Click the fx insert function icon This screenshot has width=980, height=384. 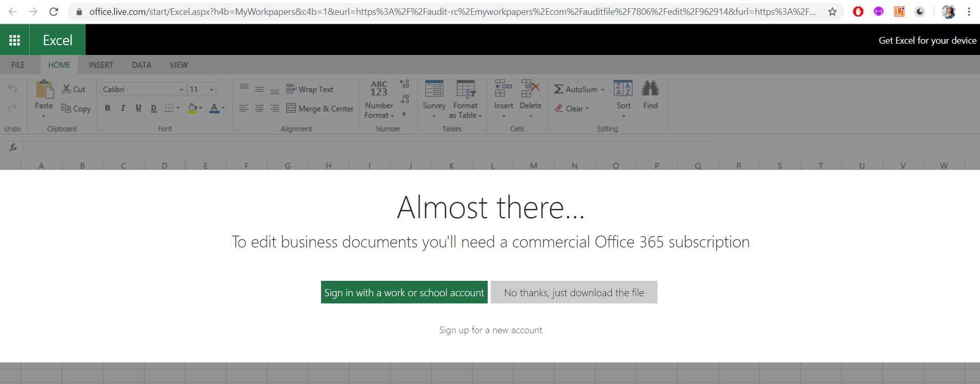[13, 147]
